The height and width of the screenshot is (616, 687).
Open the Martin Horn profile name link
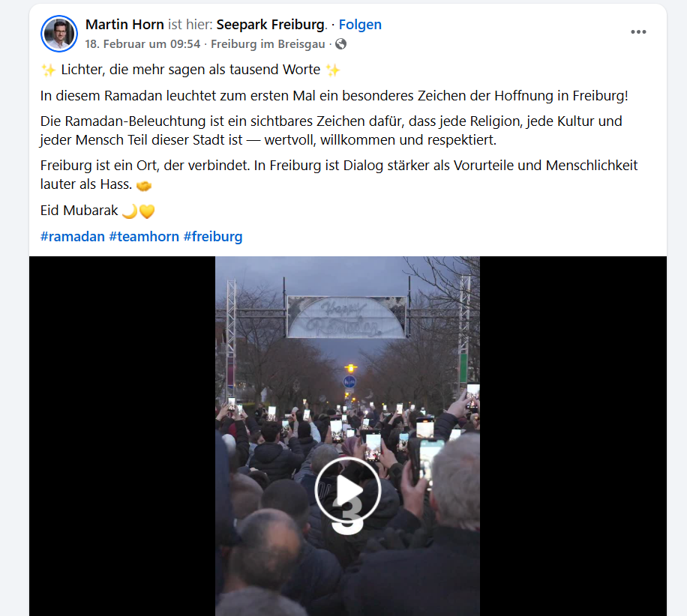124,25
